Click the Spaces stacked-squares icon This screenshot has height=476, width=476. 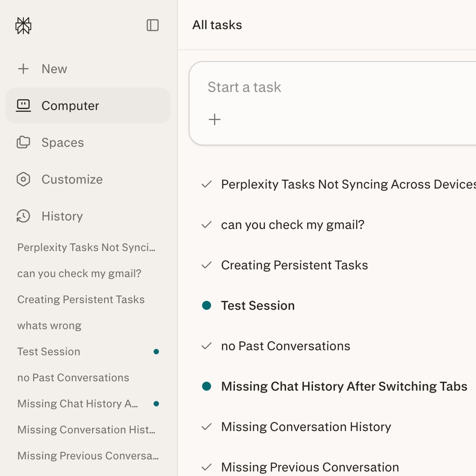tap(23, 142)
